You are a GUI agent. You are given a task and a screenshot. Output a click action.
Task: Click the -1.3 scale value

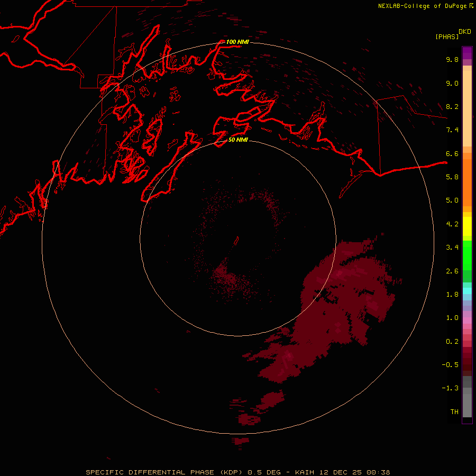tap(450, 388)
